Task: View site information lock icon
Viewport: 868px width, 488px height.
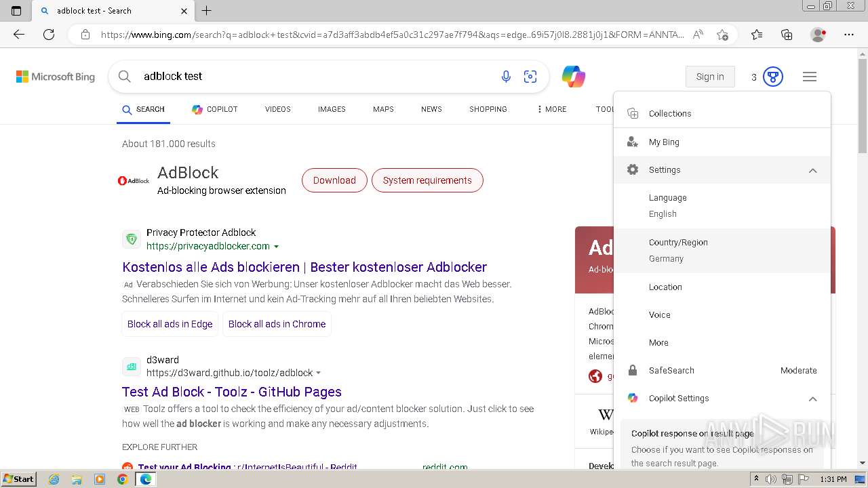Action: [x=85, y=35]
